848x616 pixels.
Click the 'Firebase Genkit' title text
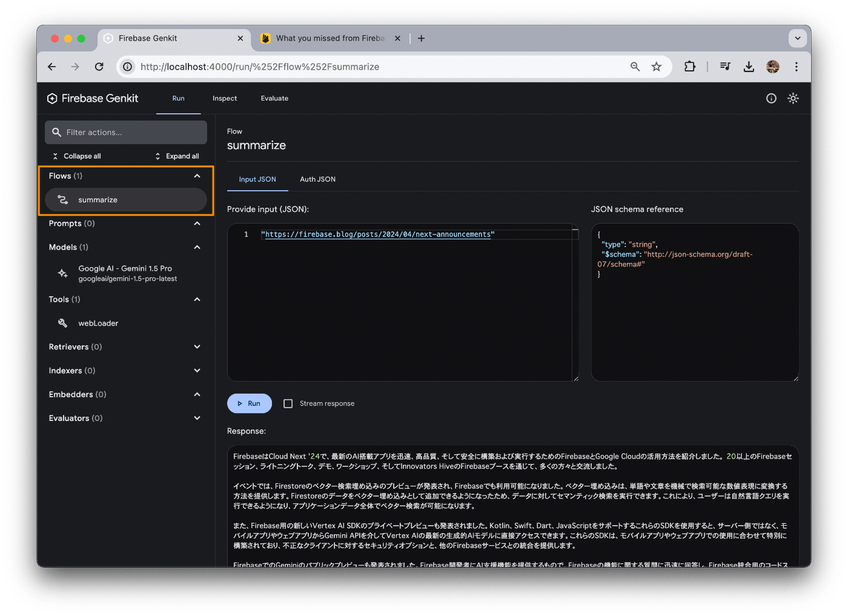100,98
